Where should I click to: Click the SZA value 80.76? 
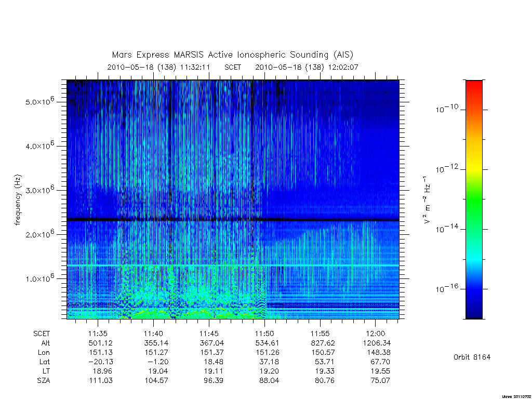[x=325, y=381]
